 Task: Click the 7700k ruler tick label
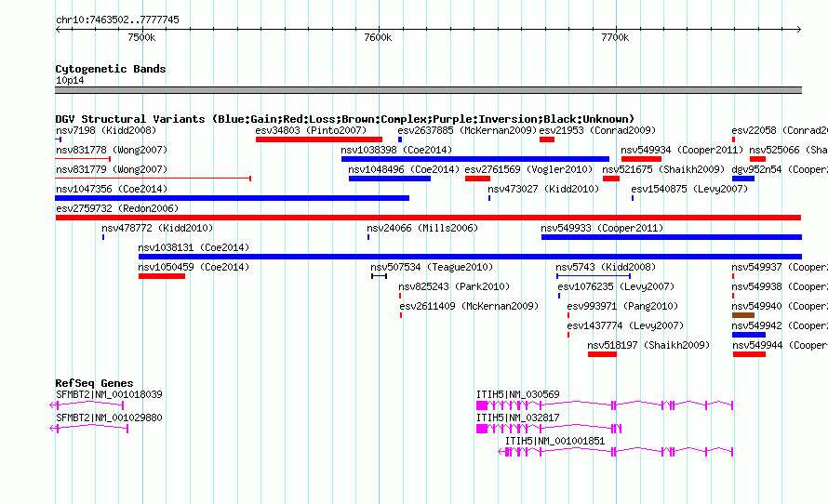(615, 37)
